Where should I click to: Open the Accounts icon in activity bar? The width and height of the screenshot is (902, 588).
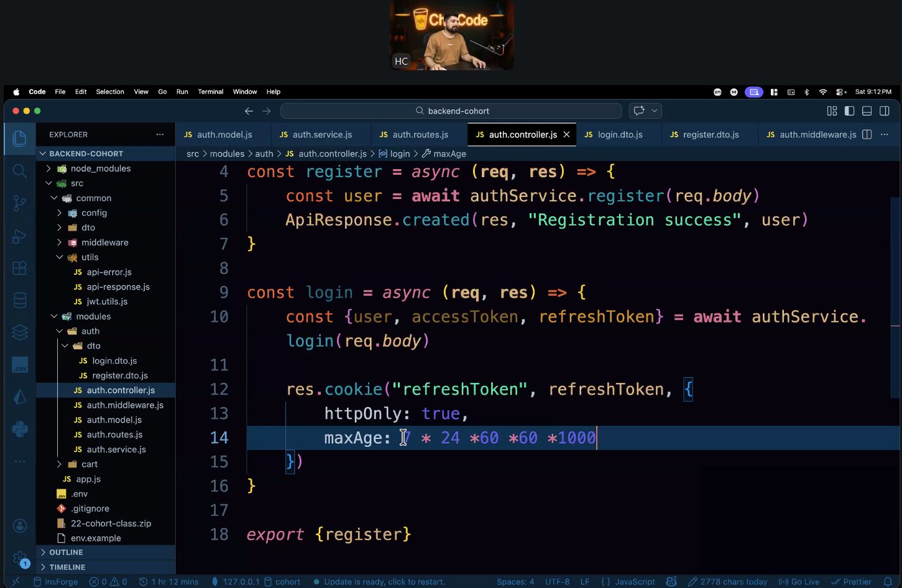coord(19,526)
